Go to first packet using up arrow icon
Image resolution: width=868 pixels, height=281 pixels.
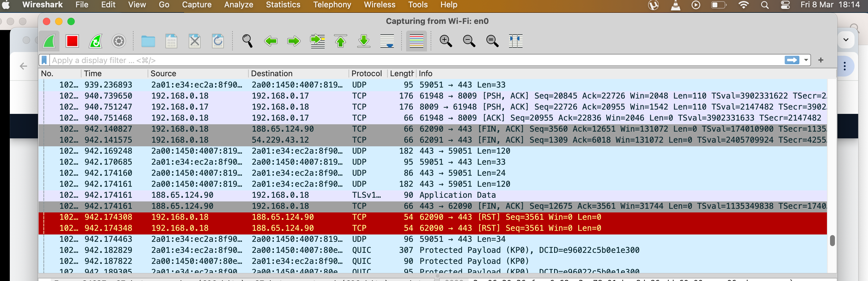[340, 41]
